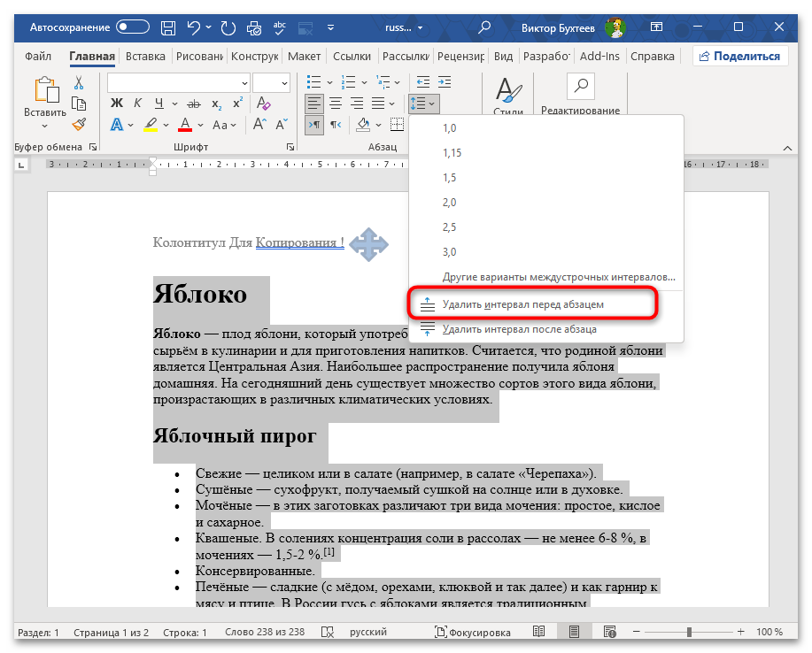Open the font name combo box
812x653 pixels.
pos(179,83)
